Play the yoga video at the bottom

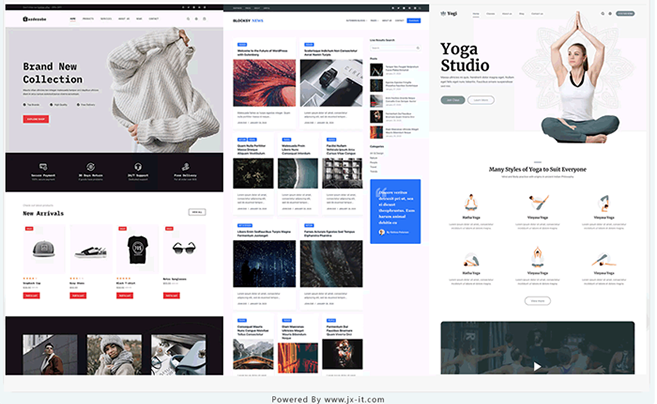[x=537, y=366]
